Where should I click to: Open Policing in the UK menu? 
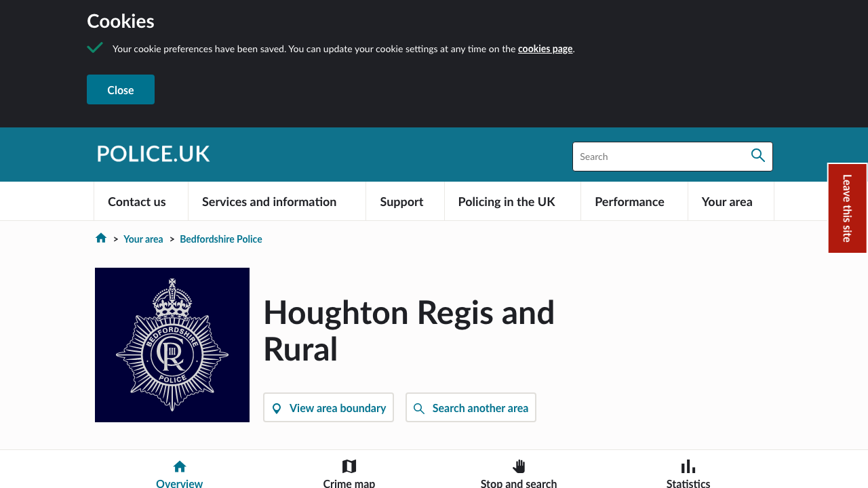coord(507,202)
